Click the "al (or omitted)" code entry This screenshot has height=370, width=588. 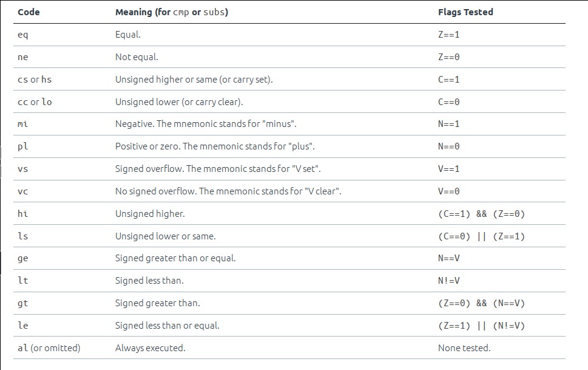coord(49,348)
